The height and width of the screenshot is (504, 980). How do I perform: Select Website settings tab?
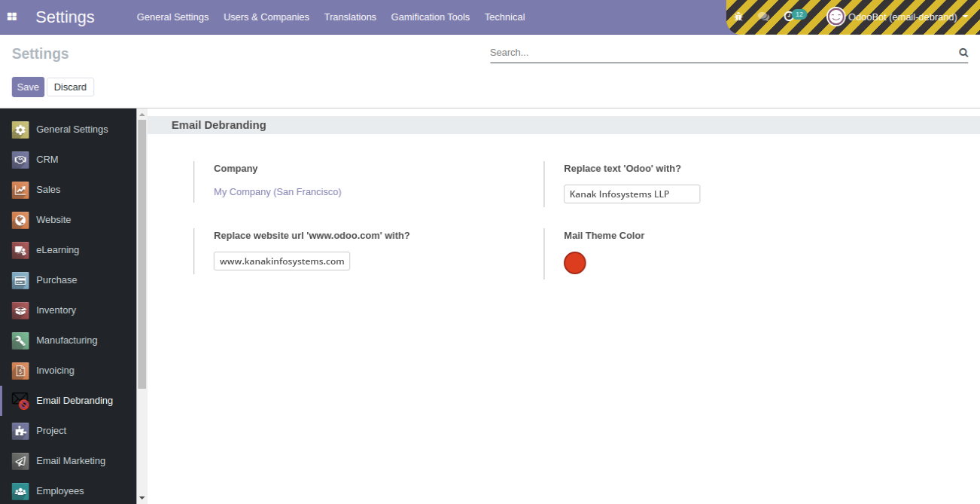pos(68,220)
